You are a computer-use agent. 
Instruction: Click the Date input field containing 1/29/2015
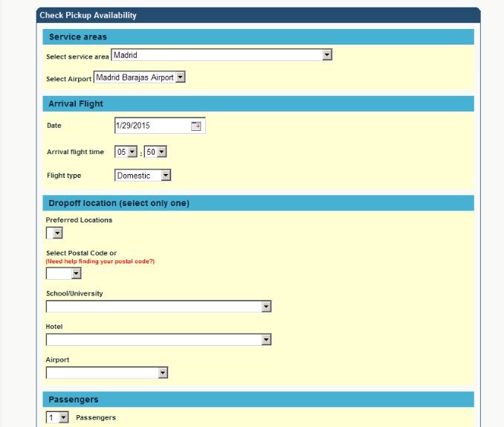(160, 126)
